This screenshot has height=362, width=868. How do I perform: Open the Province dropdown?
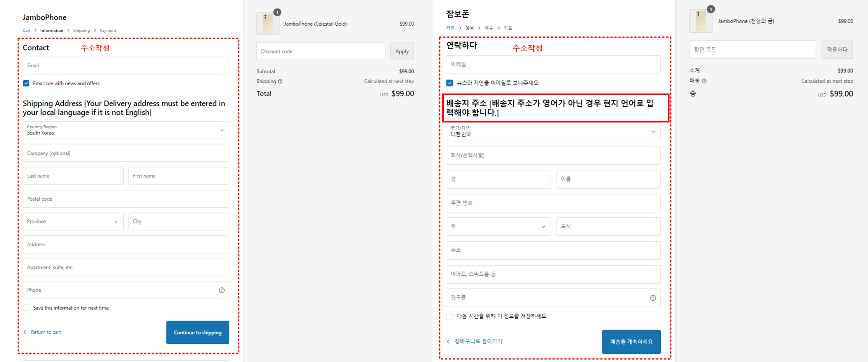click(73, 221)
